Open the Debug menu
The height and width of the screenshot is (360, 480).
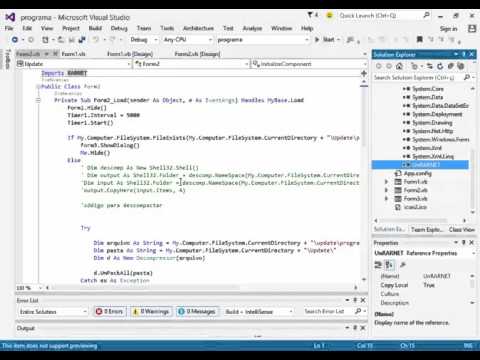coord(119,28)
